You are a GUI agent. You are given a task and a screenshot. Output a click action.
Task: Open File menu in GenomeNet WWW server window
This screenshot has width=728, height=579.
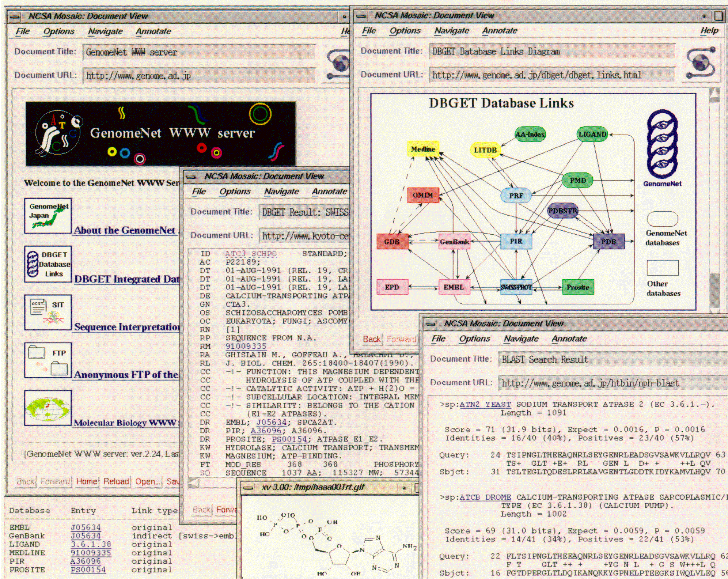coord(23,31)
